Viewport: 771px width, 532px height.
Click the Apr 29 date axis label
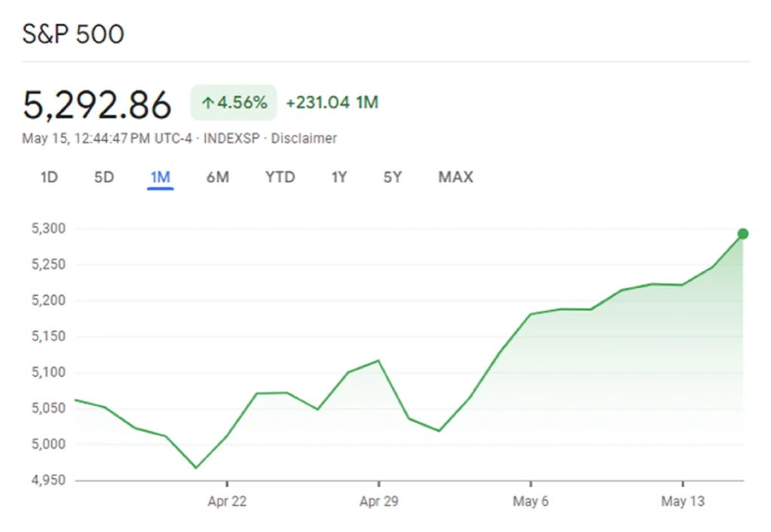coord(379,502)
